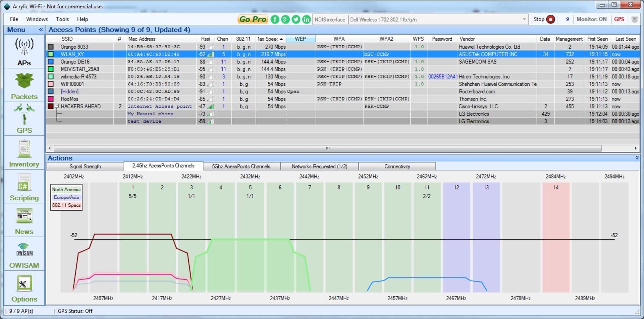Toggle the GPS indicator in toolbar
Viewport: 644px width, 319px height.
619,19
